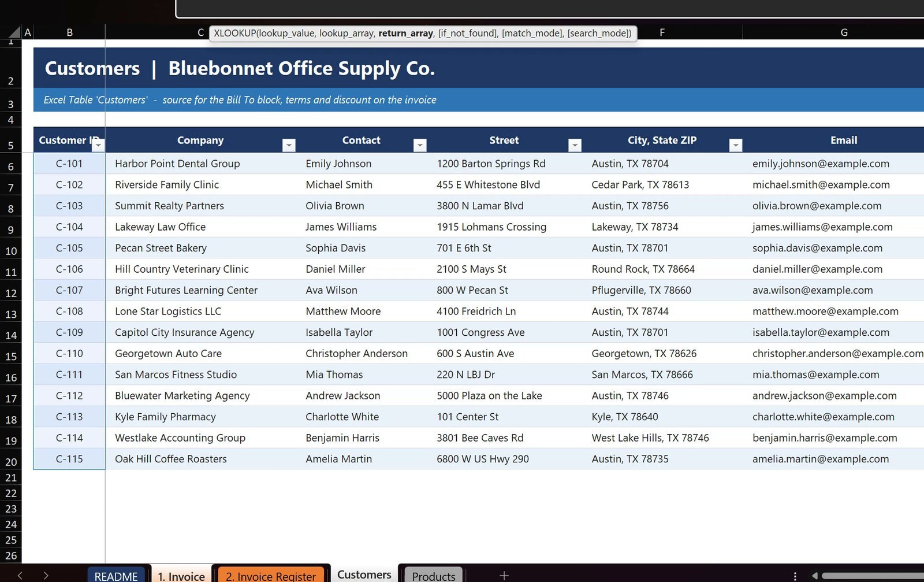Image resolution: width=924 pixels, height=582 pixels.
Task: Click the Summit Realty Partners cell
Action: pos(201,206)
